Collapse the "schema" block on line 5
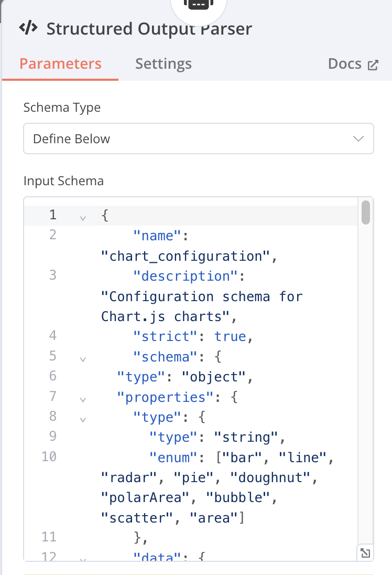Screen dimensions: 392x575 [x=82, y=359]
